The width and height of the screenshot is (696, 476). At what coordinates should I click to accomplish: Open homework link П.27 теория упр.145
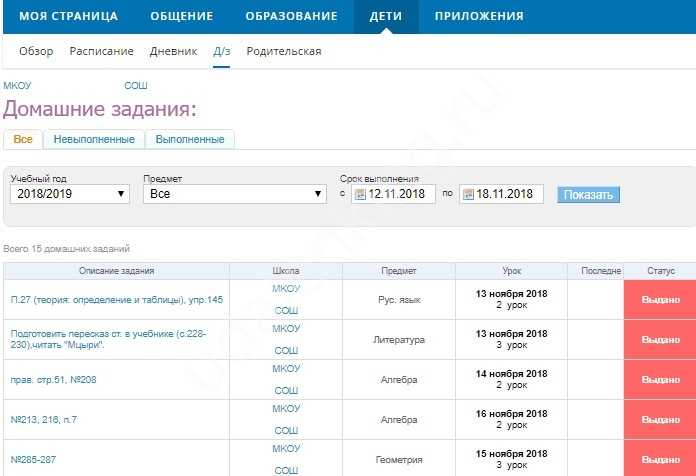(117, 300)
